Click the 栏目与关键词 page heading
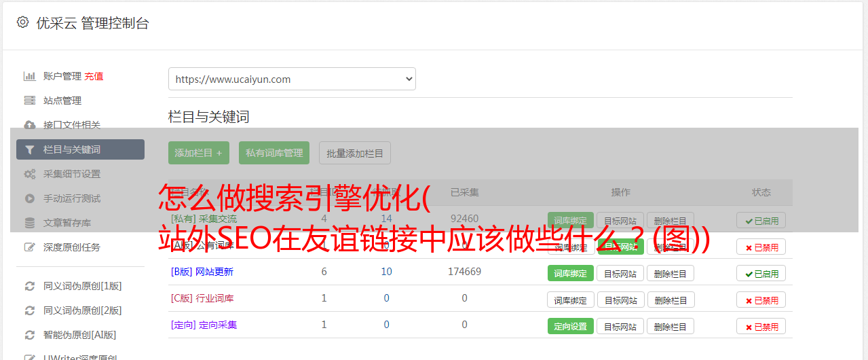 [x=209, y=117]
